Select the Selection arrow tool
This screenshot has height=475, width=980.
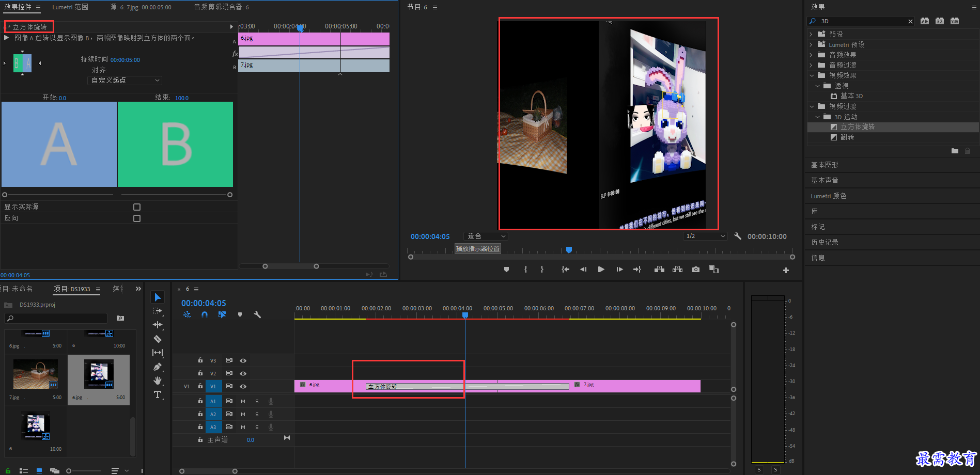click(x=158, y=297)
